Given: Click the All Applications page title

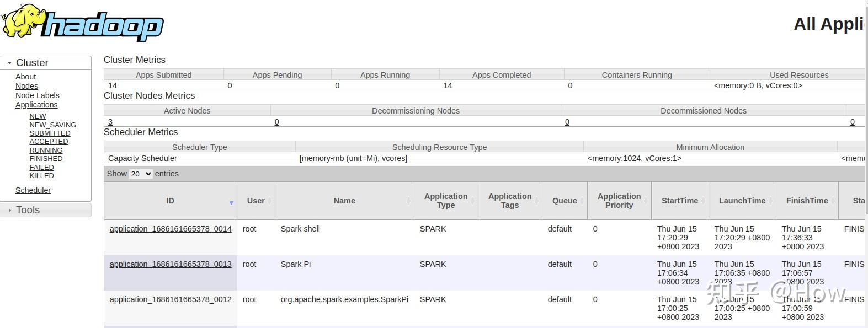Looking at the screenshot, I should 830,24.
